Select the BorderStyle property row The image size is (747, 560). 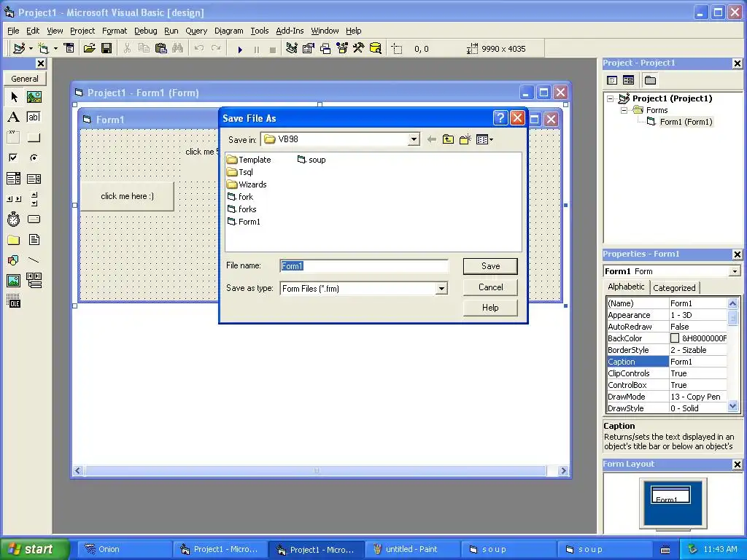(x=667, y=350)
